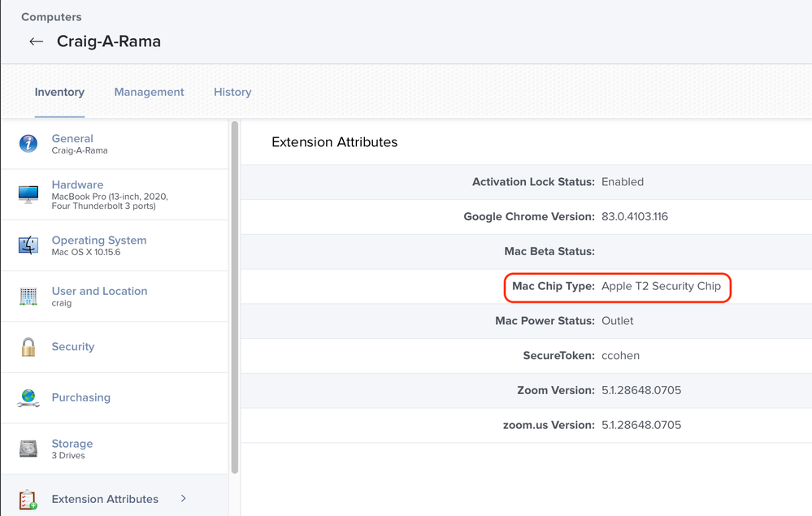Click the 3 Drives storage subtitle
The width and height of the screenshot is (812, 516).
click(68, 455)
